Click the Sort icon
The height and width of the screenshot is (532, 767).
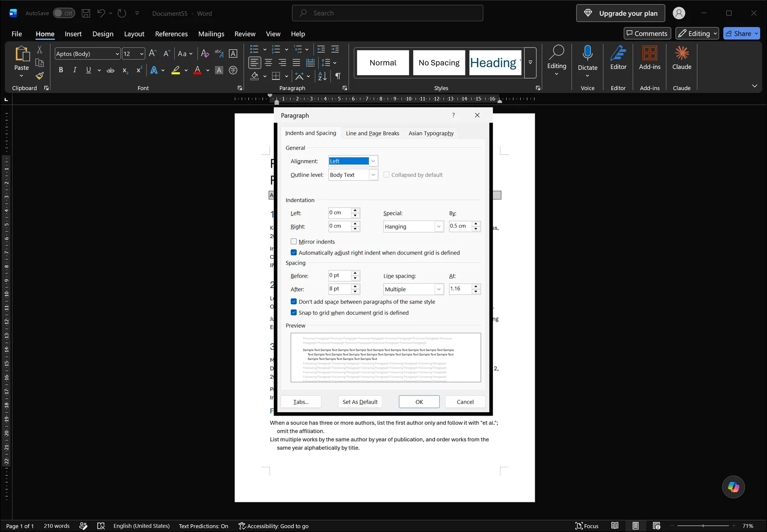[323, 76]
